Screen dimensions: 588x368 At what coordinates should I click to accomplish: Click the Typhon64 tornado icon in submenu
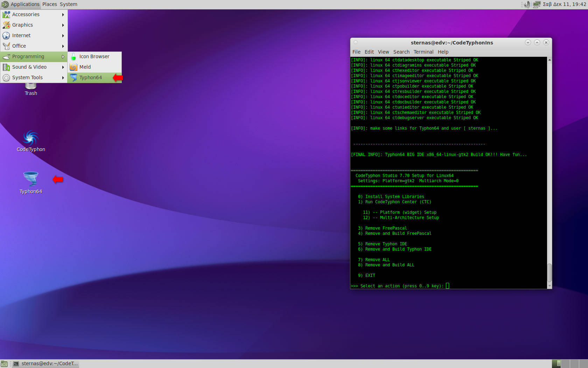73,77
